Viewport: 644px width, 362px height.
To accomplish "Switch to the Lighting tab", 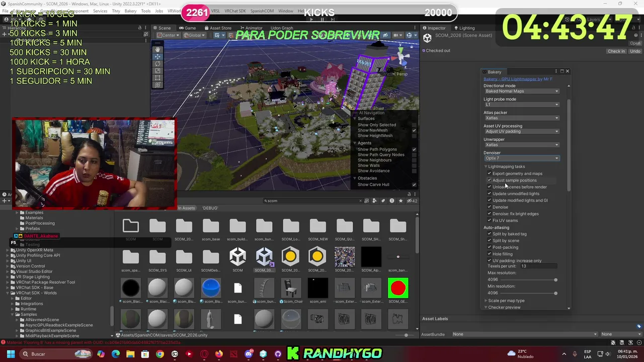I will [464, 28].
